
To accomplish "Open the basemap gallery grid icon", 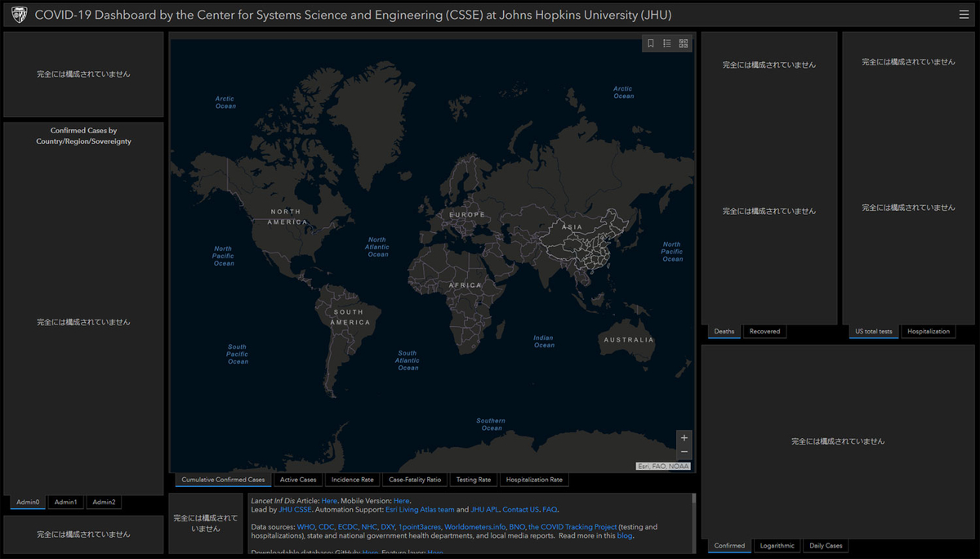I will pos(684,44).
